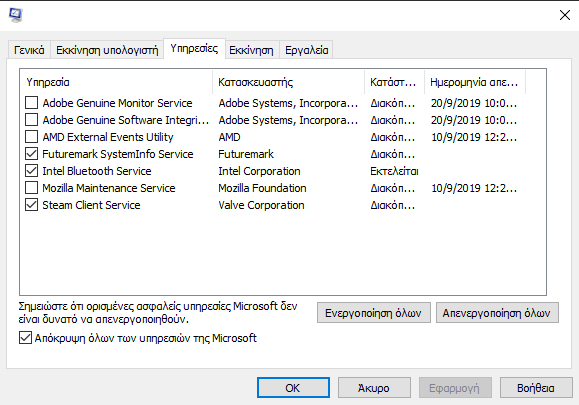Check the Adobe Genuine Software Integrity checkbox
Image resolution: width=579 pixels, height=405 pixels.
coord(31,120)
